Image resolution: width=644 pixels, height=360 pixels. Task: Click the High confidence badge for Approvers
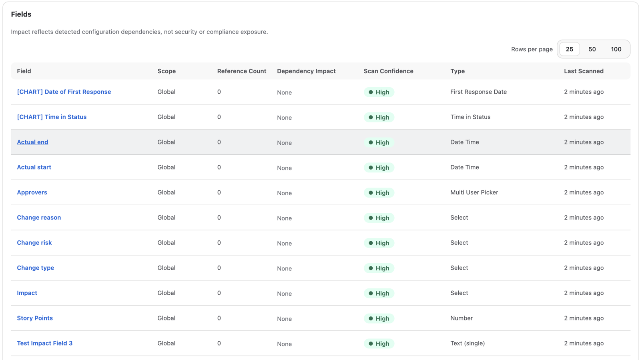click(379, 192)
